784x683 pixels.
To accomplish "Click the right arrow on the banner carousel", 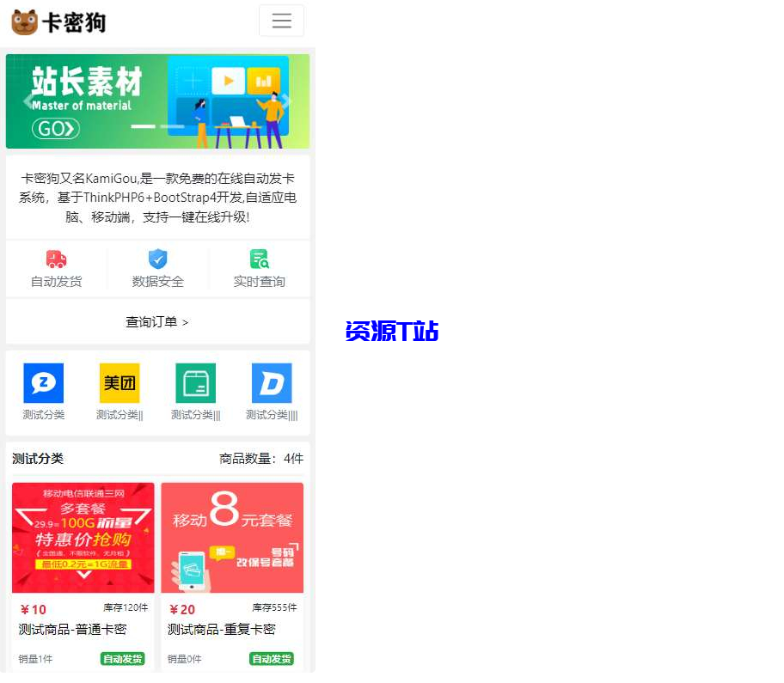I will 286,101.
